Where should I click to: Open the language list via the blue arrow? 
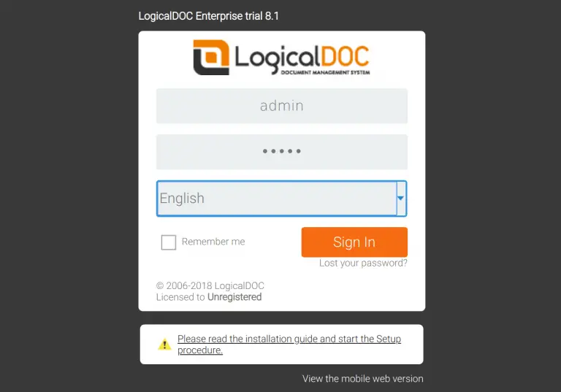(401, 198)
